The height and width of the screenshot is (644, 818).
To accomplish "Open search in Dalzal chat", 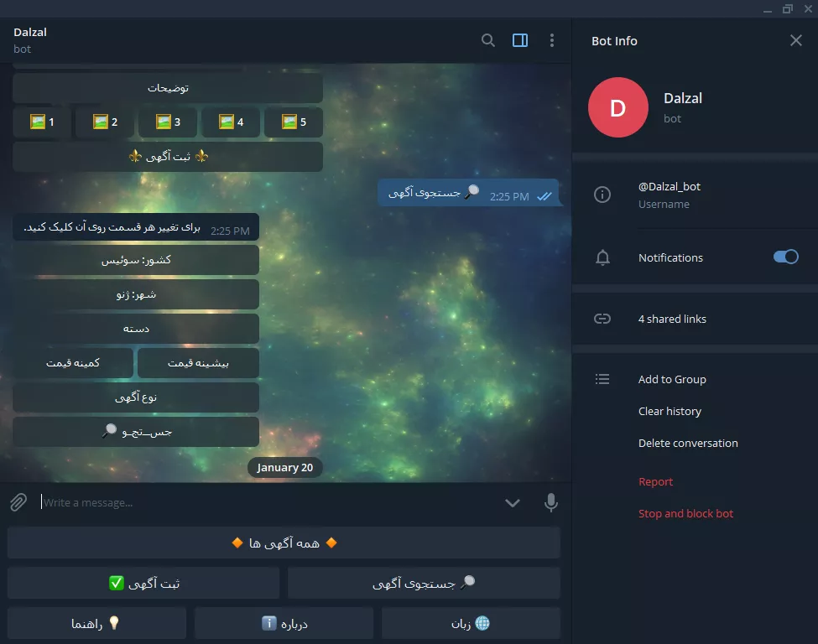I will (487, 40).
